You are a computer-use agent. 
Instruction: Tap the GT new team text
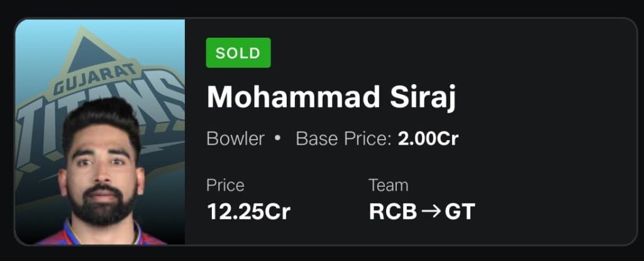coord(460,212)
